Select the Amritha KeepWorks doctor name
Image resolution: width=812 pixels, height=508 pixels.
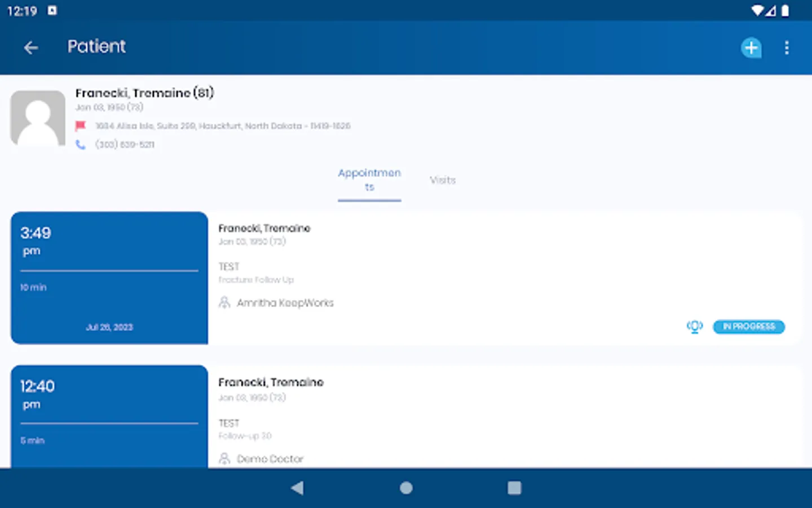[285, 303]
